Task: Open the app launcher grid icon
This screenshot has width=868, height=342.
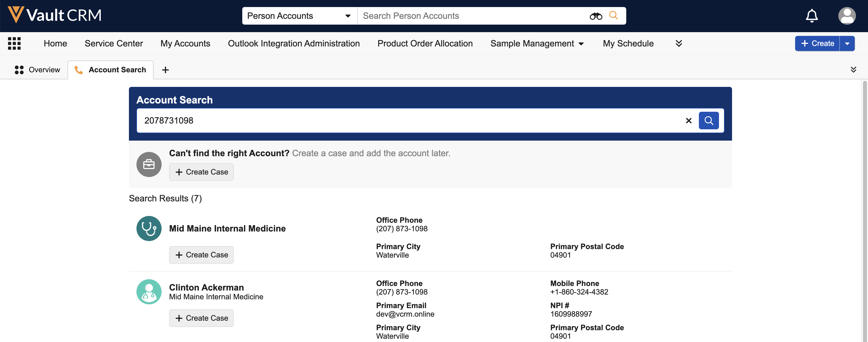Action: click(14, 43)
